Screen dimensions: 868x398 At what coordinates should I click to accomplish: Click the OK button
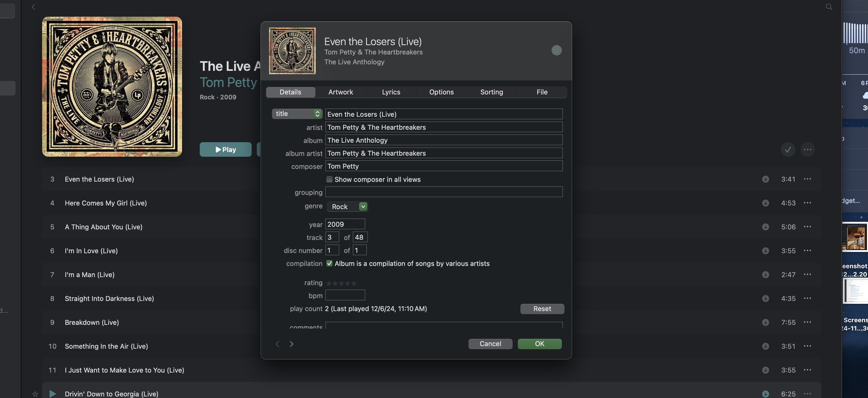(539, 344)
